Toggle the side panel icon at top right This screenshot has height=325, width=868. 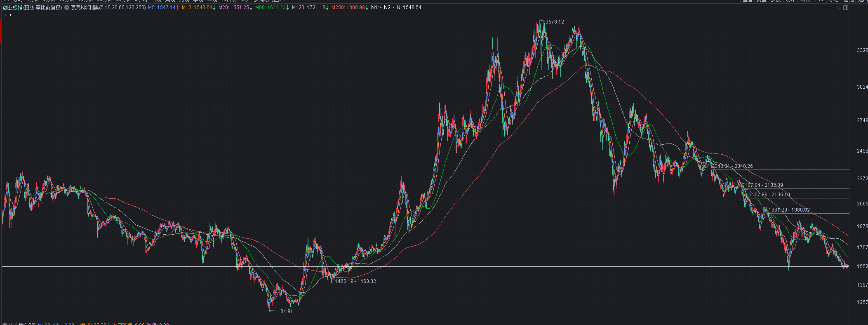point(846,7)
